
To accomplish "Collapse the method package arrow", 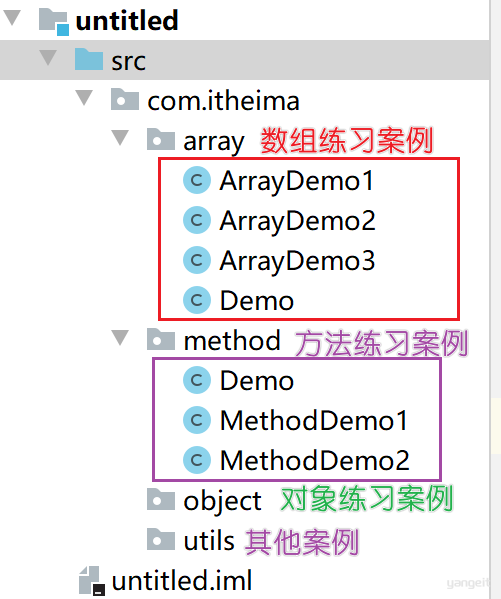I will [120, 338].
